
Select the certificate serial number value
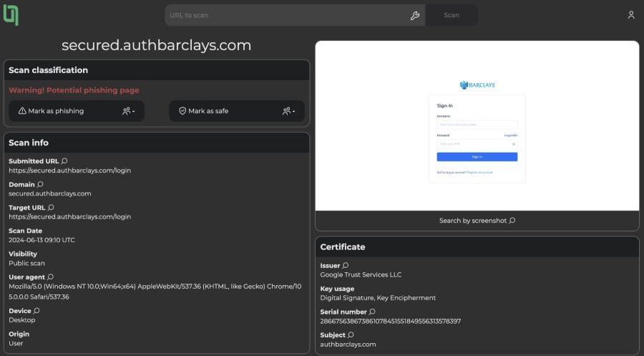pos(390,321)
